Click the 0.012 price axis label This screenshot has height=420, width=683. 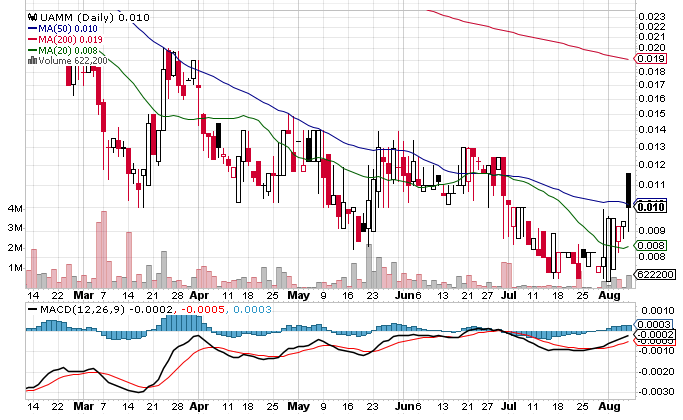click(x=652, y=165)
